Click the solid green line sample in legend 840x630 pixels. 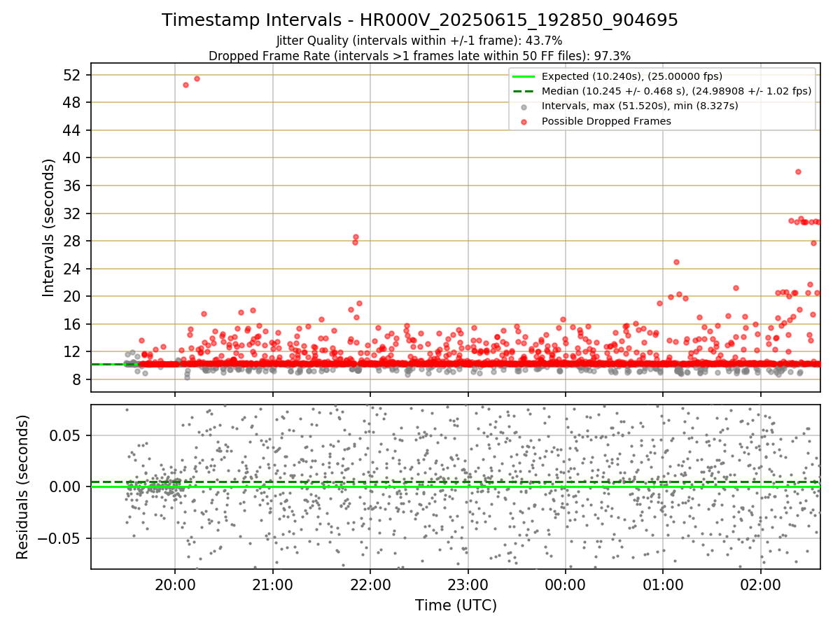click(x=524, y=76)
